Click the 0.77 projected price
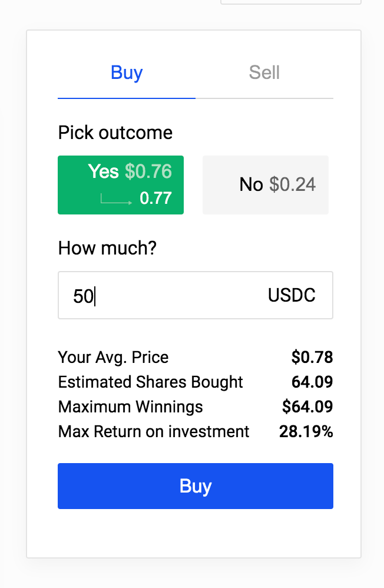The width and height of the screenshot is (384, 588). coord(155,199)
